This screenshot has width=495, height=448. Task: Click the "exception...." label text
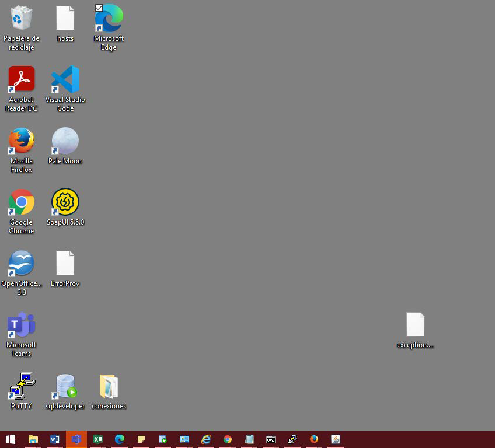[x=415, y=345]
